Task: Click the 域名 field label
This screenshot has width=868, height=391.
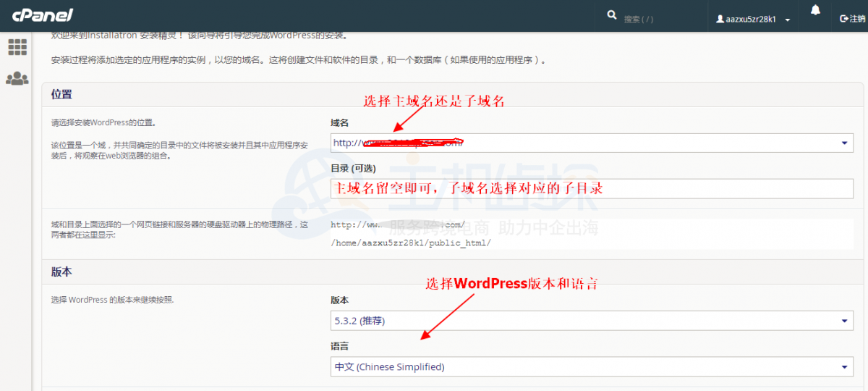Action: [x=339, y=123]
